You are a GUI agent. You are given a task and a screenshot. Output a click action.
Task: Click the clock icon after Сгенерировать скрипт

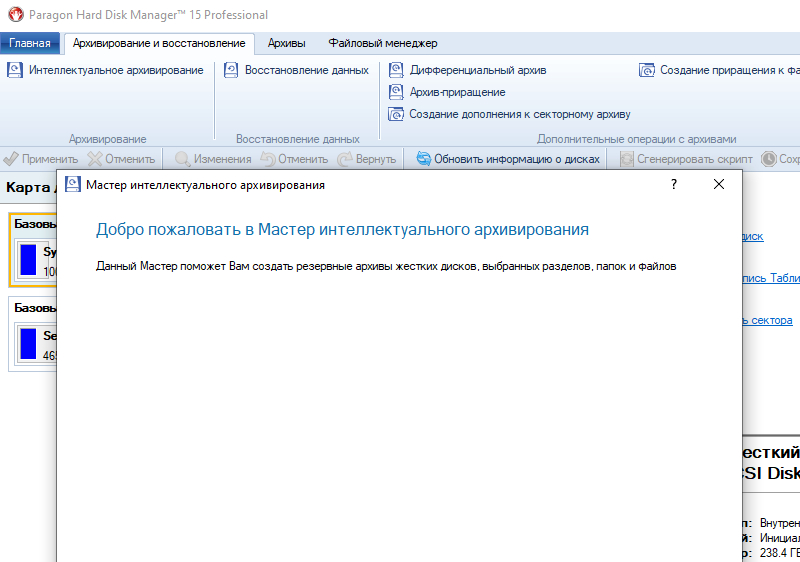(x=768, y=159)
